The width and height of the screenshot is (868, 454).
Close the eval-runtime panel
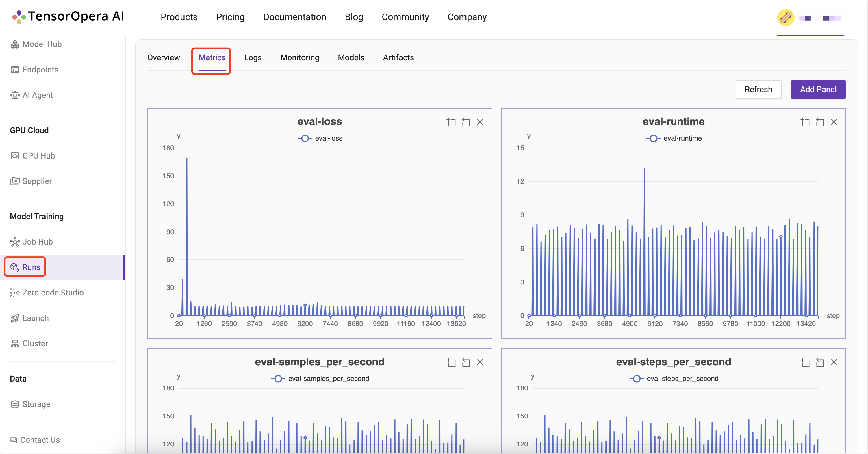pos(834,122)
